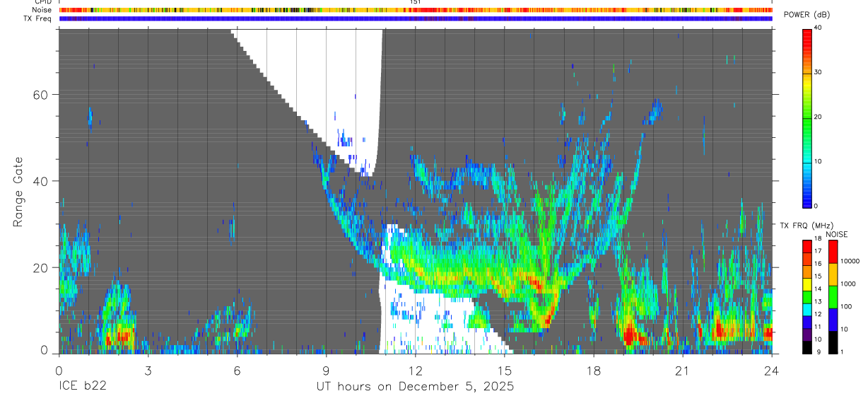Image resolution: width=868 pixels, height=401 pixels.
Task: Click the 15 tick on the UT hours axis
Action: click(505, 370)
